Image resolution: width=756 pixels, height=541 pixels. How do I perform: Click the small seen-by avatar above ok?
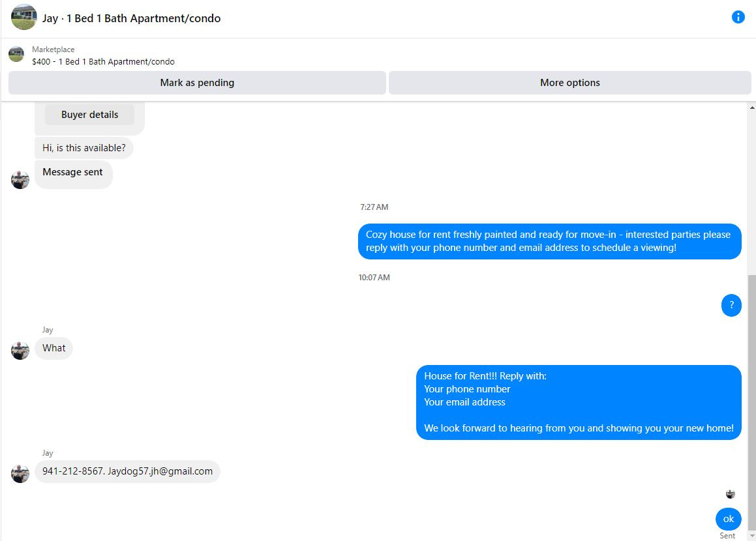coord(731,494)
